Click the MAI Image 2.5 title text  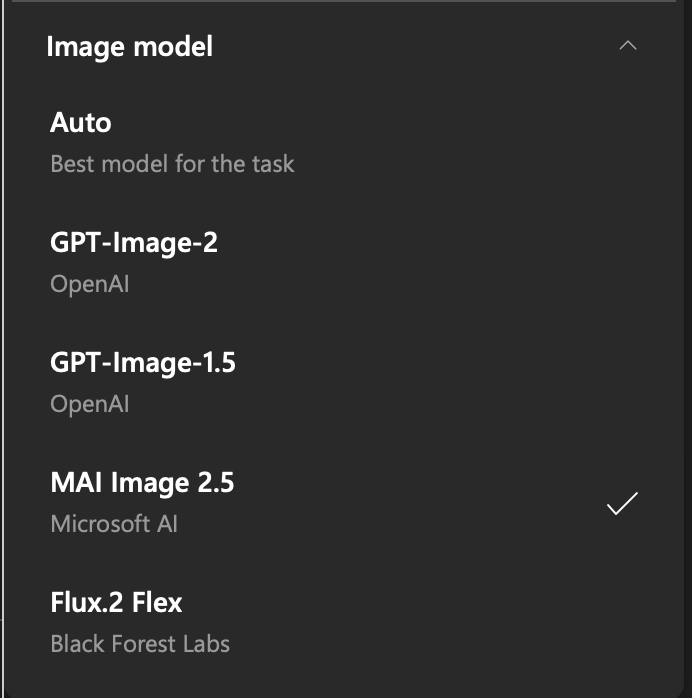pyautogui.click(x=142, y=483)
